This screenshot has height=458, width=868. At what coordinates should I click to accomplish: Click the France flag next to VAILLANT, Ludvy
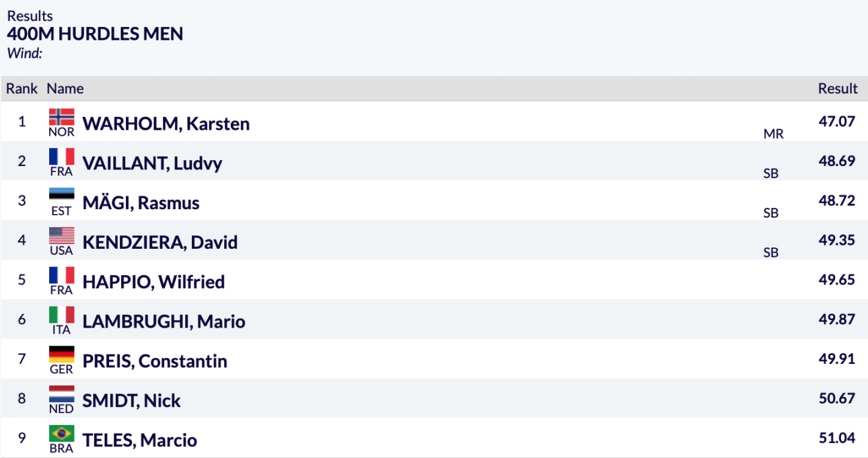tap(61, 157)
